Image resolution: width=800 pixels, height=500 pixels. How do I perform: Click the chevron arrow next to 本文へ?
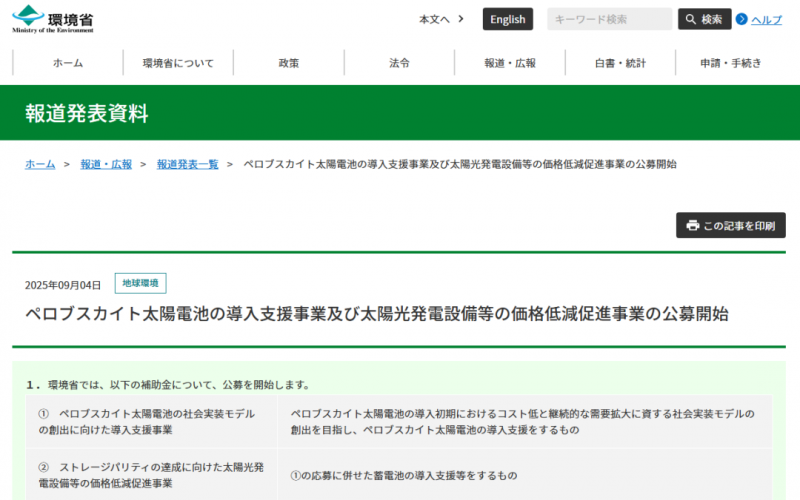tap(461, 19)
